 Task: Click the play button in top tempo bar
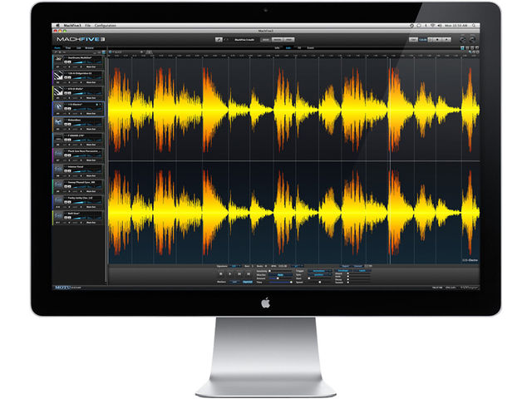pos(446,40)
